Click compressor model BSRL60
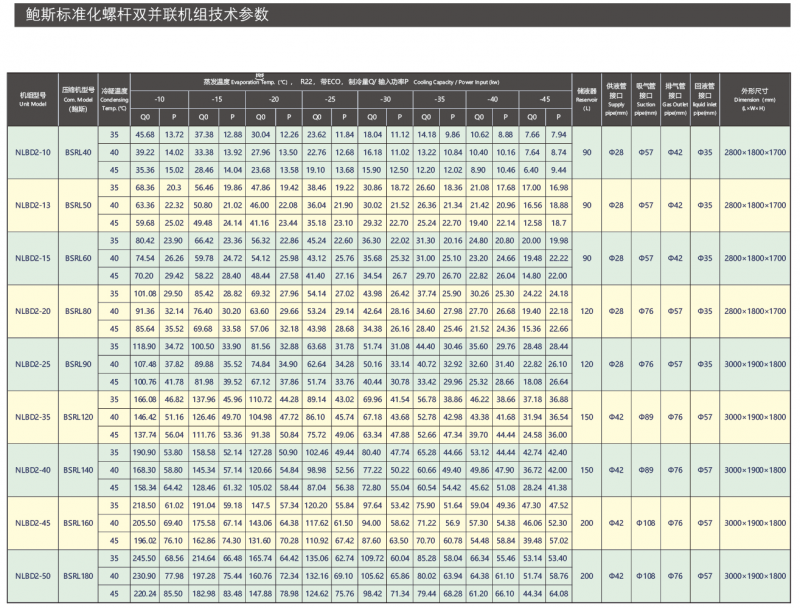The height and width of the screenshot is (608, 800). coord(78,259)
